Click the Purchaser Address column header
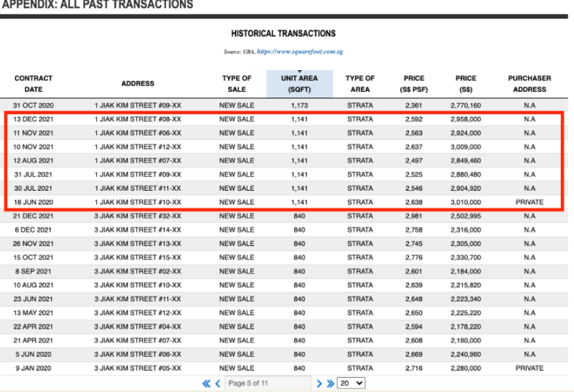The image size is (574, 392). tap(530, 84)
